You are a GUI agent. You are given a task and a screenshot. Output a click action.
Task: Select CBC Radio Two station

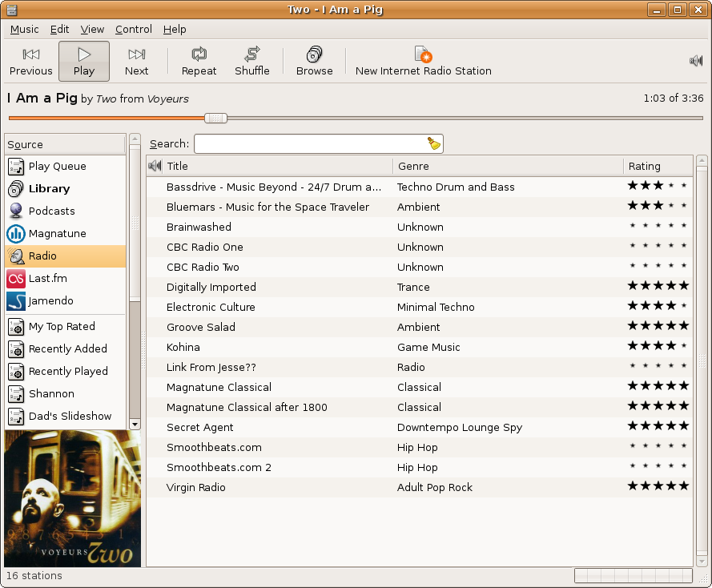[419, 267]
